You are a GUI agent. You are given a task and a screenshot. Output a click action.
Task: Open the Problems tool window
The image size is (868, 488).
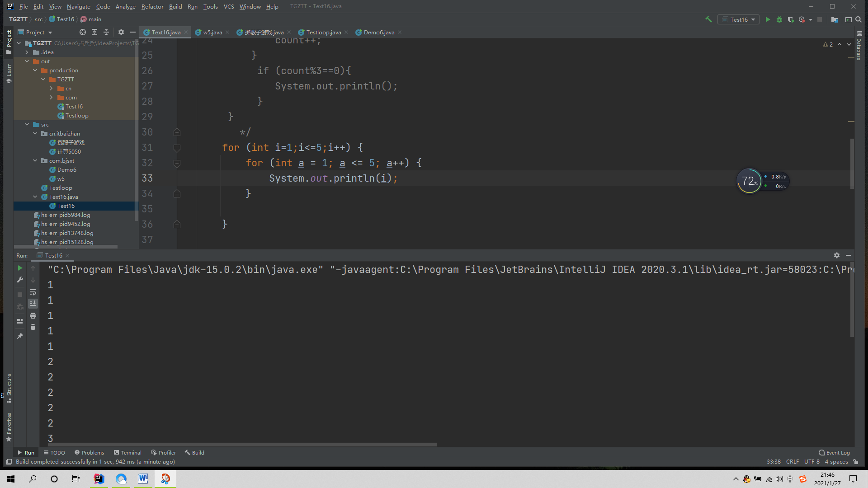coord(89,452)
